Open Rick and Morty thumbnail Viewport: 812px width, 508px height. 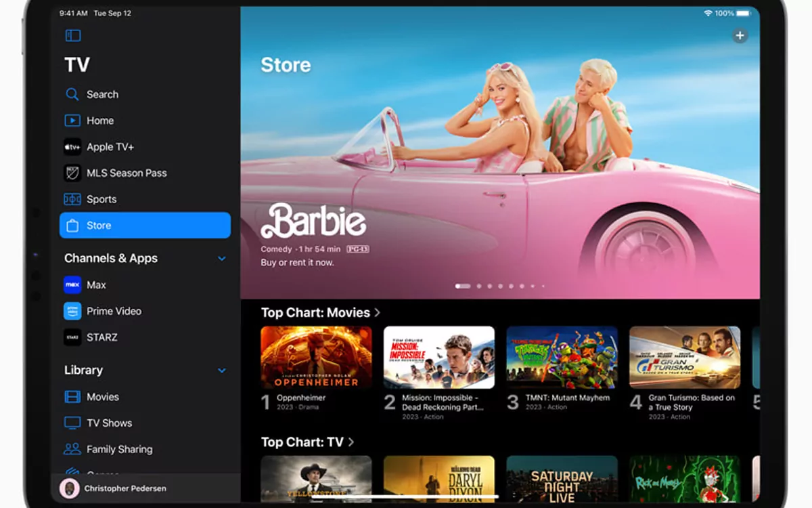[x=685, y=478]
